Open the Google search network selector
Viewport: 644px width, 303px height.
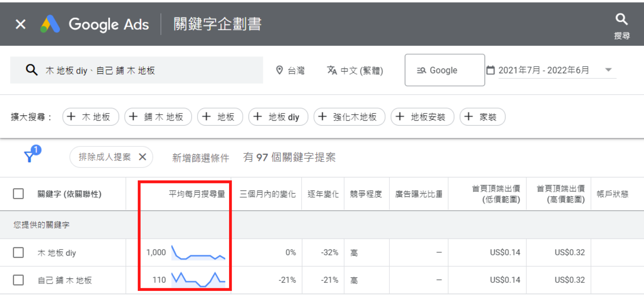pos(444,70)
